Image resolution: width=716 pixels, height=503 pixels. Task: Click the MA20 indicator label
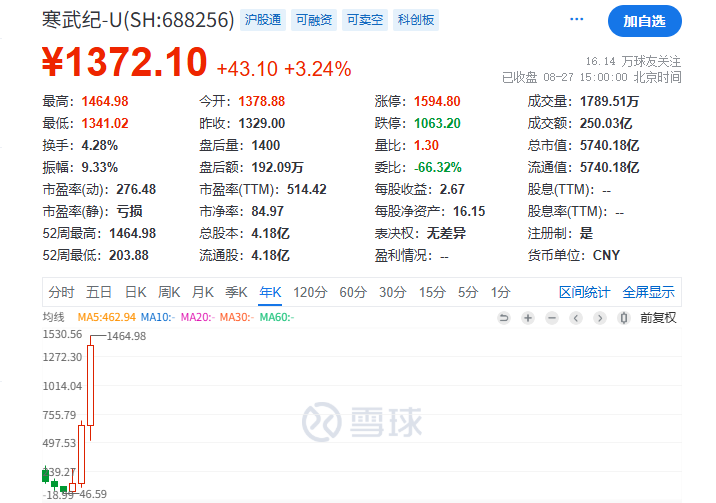coord(198,317)
